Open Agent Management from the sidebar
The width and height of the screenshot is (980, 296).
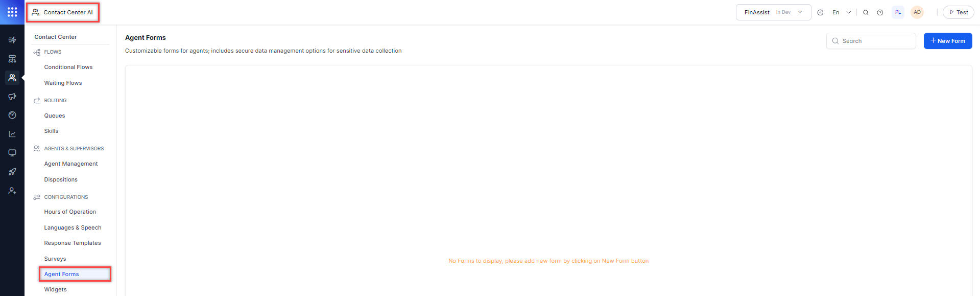point(71,164)
